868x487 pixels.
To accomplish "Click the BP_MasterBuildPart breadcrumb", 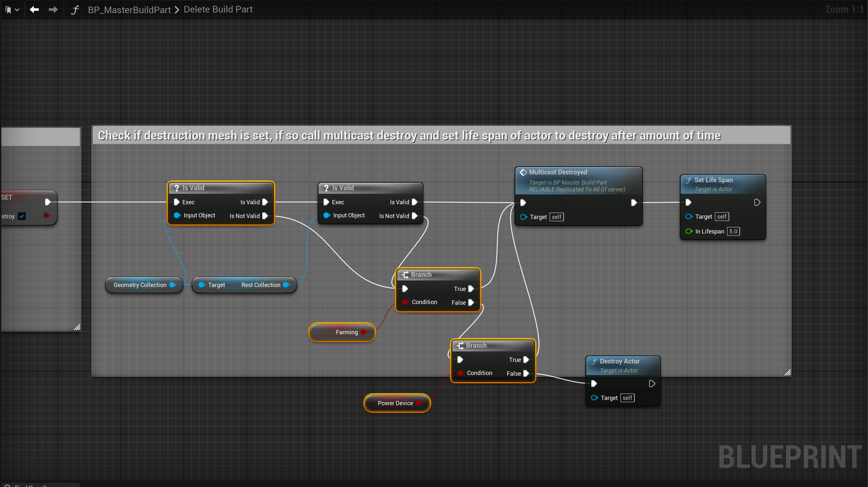I will tap(129, 10).
